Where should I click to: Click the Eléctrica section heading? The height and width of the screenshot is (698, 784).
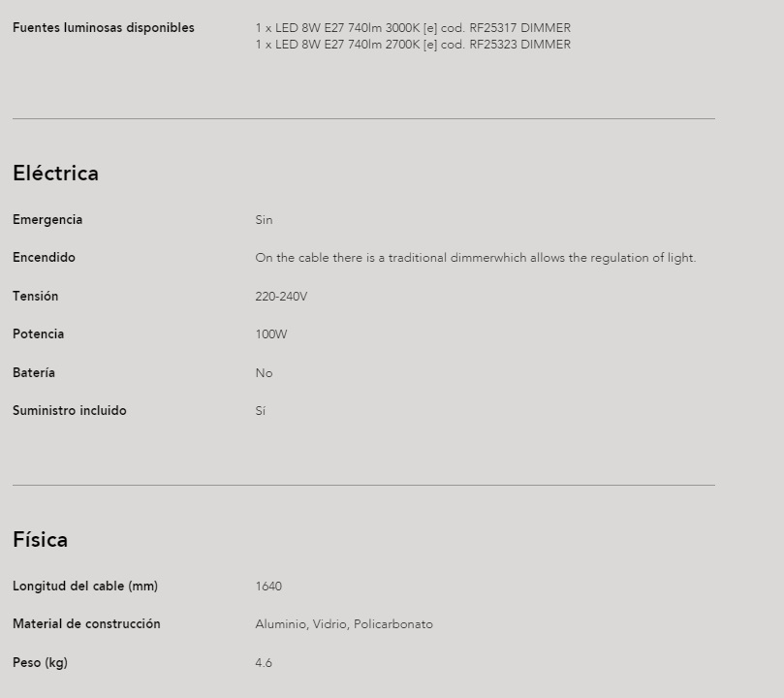pyautogui.click(x=55, y=173)
